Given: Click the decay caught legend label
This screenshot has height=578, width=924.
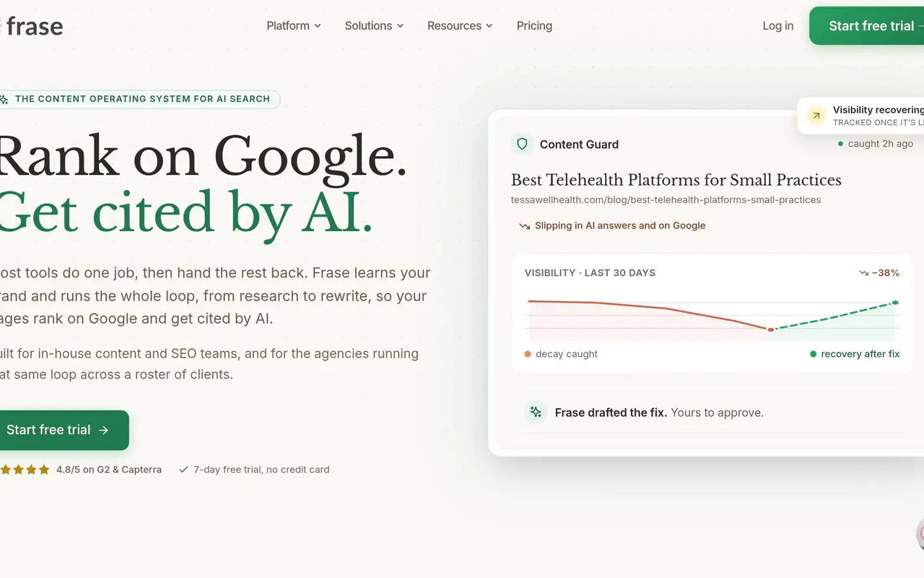Looking at the screenshot, I should coord(567,354).
